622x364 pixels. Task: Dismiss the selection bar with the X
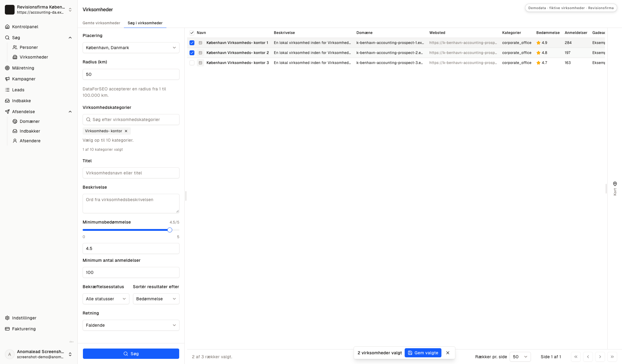[448, 353]
